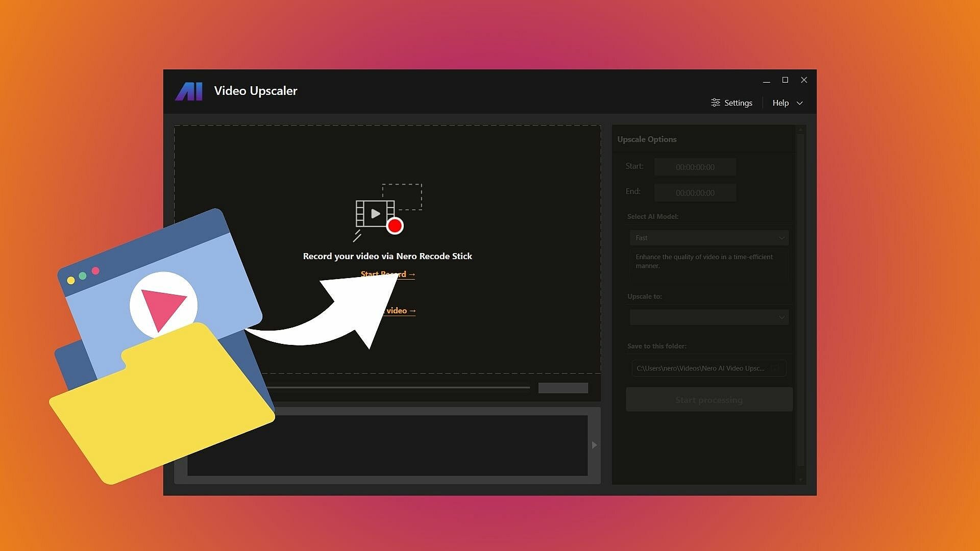The image size is (980, 551).
Task: Click the Upscale Options panel scrollbar
Action: click(x=800, y=300)
